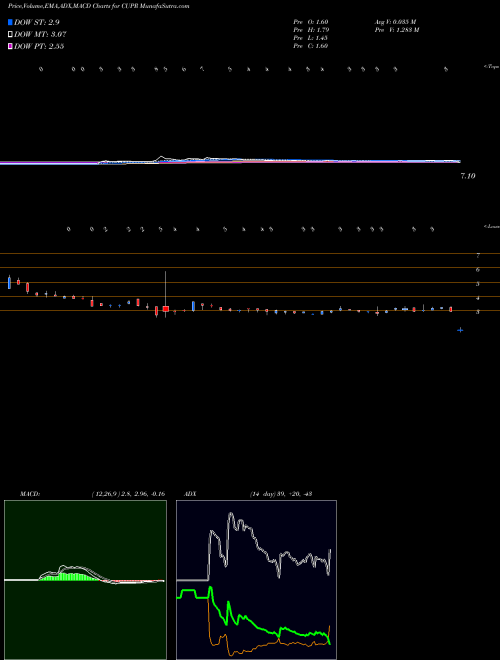Click the EMA line bump in upper chart

pos(162,159)
